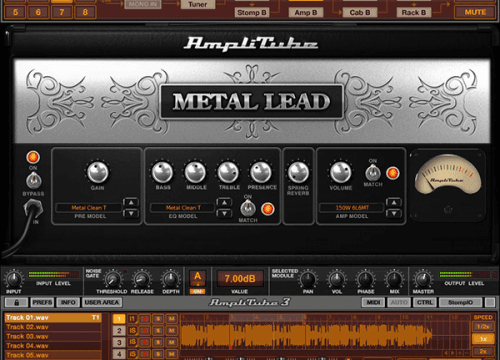This screenshot has width=500, height=360.
Task: Open the EQ MODEL selector showing Metal Clean T
Action: click(x=183, y=208)
